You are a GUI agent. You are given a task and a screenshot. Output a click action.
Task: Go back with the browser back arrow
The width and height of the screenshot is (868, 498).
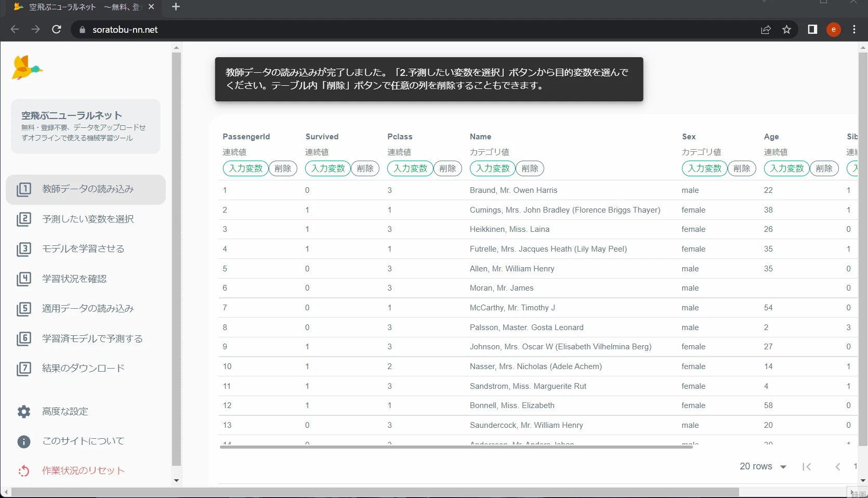tap(15, 30)
